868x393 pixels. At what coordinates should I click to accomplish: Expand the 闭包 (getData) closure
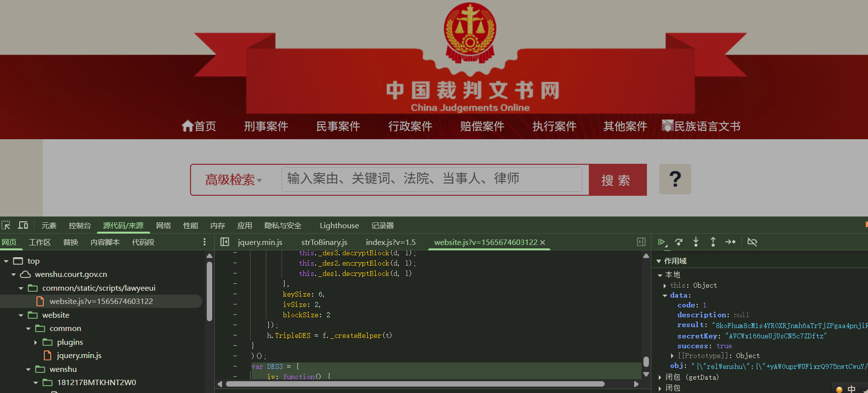tap(660, 377)
